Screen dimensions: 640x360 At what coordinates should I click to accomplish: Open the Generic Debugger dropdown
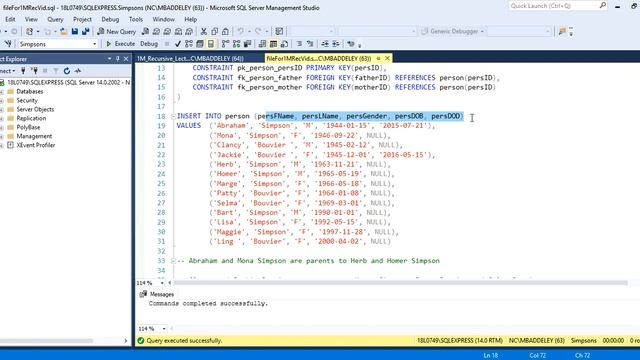(482, 31)
